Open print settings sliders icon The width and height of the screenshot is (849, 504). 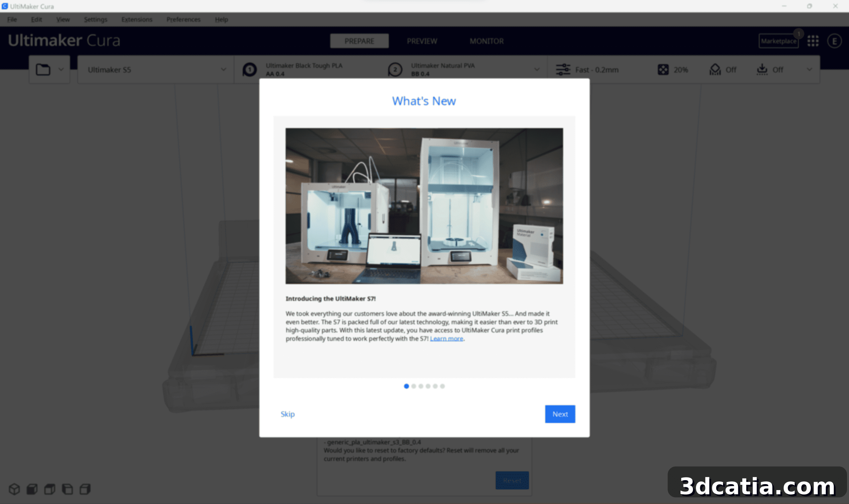[x=563, y=70]
